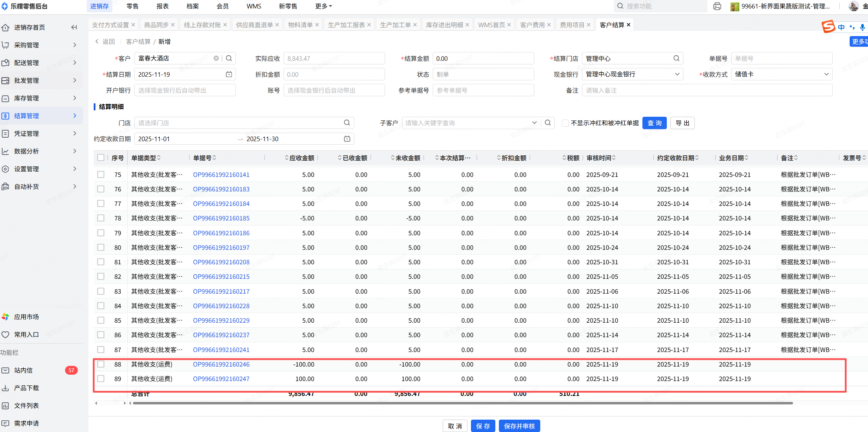Collapse sidebar with the arrow icon

tap(74, 27)
